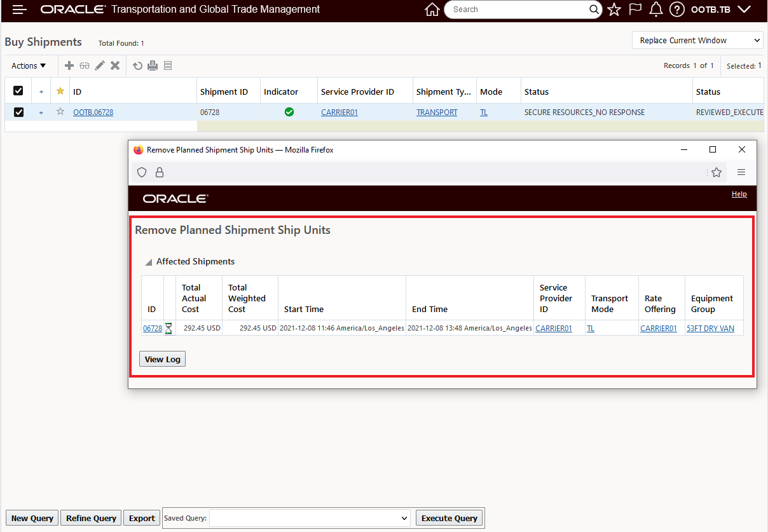Open the hamburger navigation menu
This screenshot has height=532, width=768.
click(20, 10)
